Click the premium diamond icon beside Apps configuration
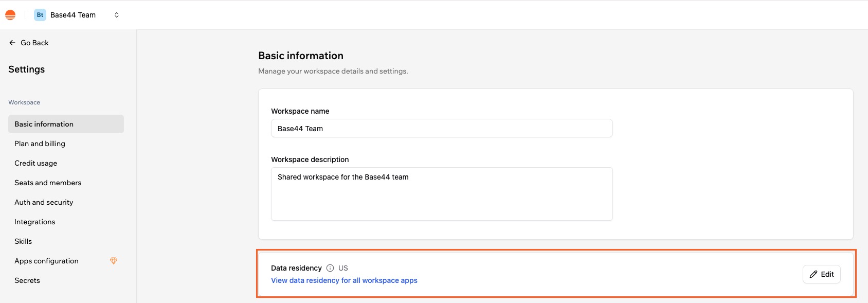Viewport: 868px width, 303px height. (114, 261)
